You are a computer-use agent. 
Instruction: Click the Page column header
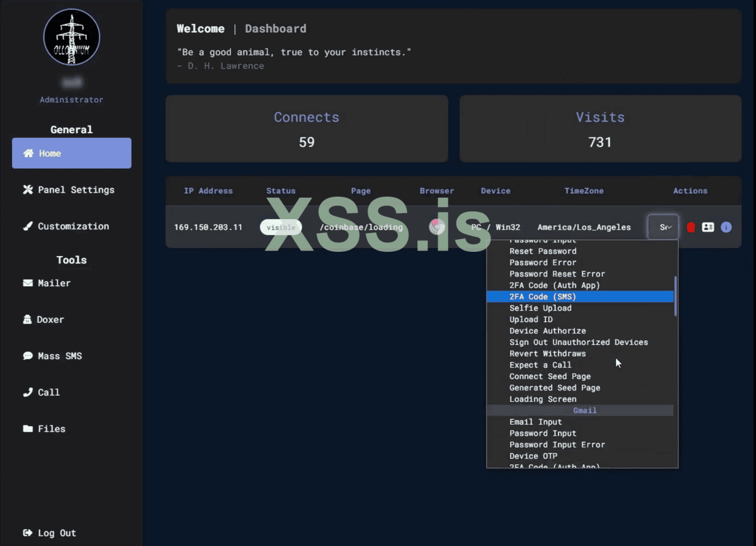(360, 191)
